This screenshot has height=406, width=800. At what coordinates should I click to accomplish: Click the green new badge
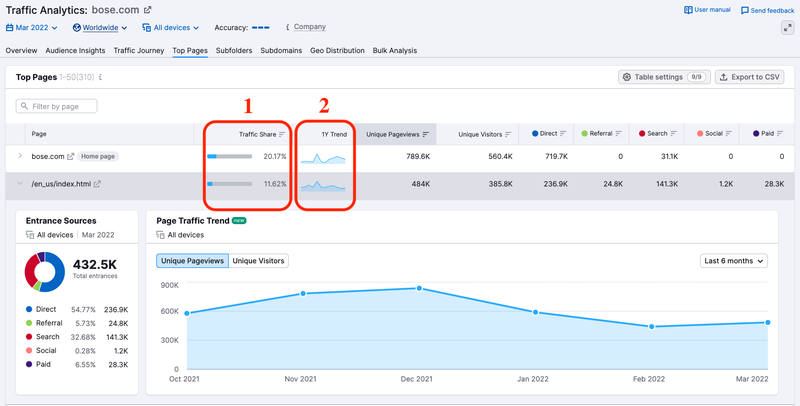[239, 221]
